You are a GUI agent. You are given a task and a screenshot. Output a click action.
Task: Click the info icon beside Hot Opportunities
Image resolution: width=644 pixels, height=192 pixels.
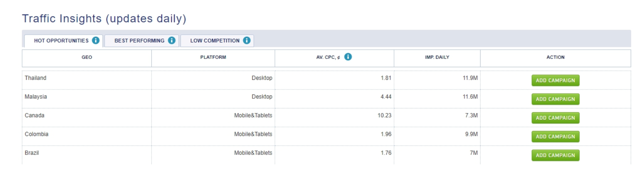pyautogui.click(x=96, y=41)
